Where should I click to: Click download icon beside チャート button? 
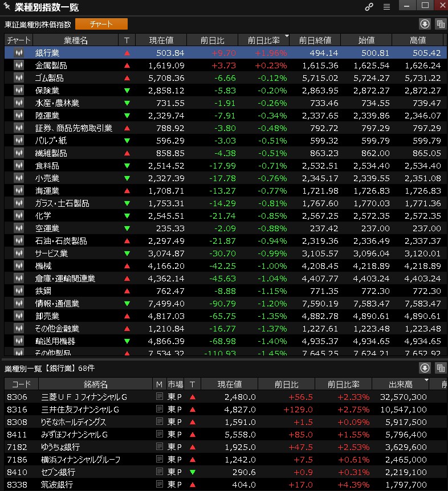[x=425, y=24]
